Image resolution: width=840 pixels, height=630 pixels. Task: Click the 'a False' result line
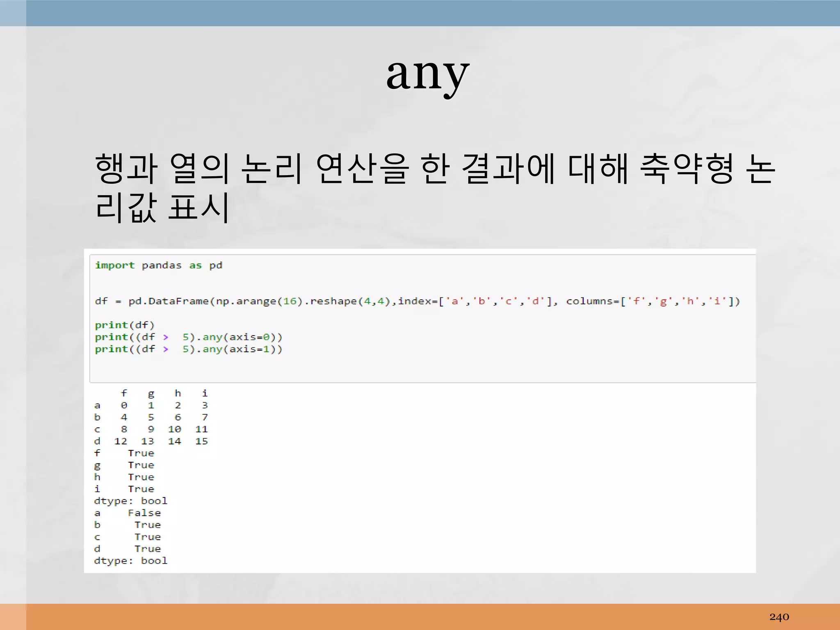[x=128, y=513]
